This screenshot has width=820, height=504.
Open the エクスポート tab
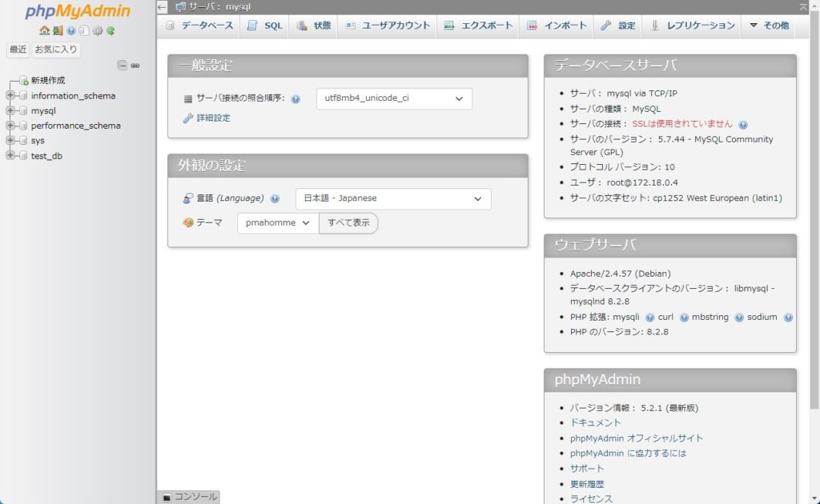tap(478, 26)
